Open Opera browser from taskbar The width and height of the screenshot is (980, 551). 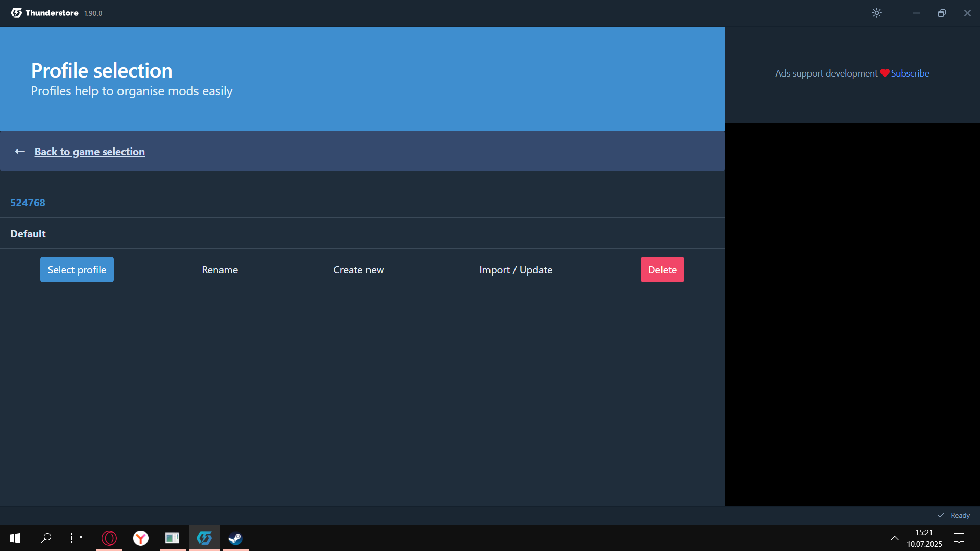point(109,538)
